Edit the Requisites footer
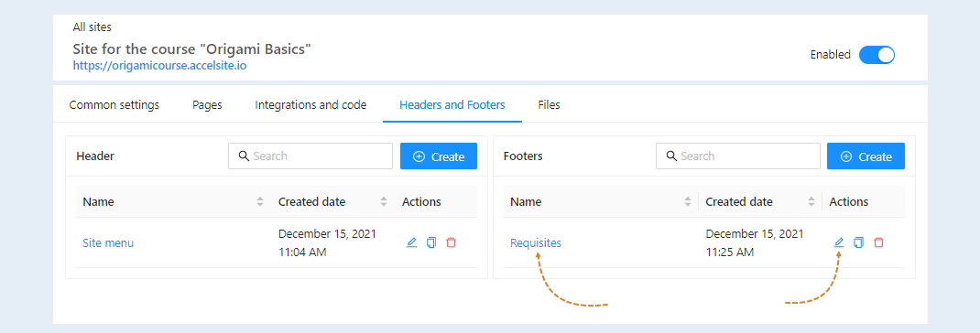This screenshot has height=333, width=980. pos(839,242)
